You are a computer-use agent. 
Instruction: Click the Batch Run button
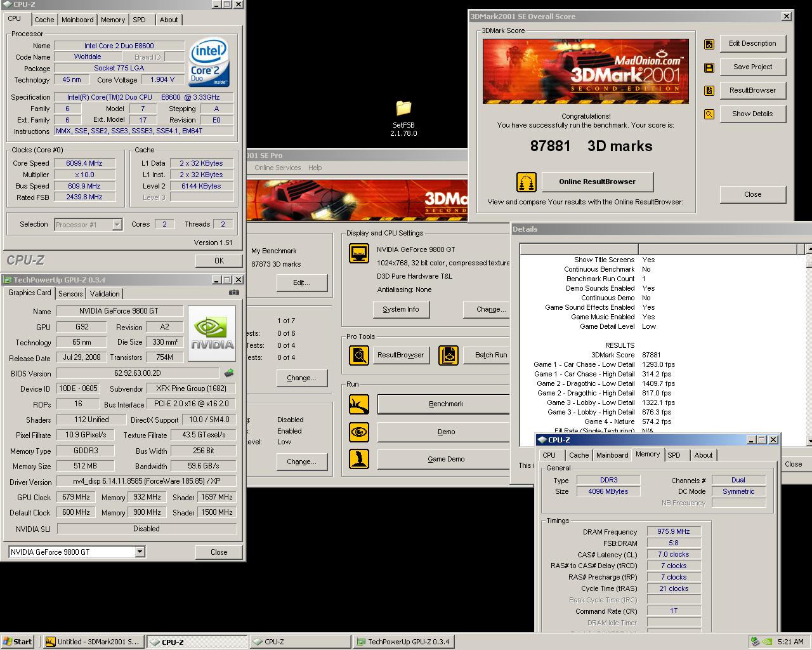(487, 355)
